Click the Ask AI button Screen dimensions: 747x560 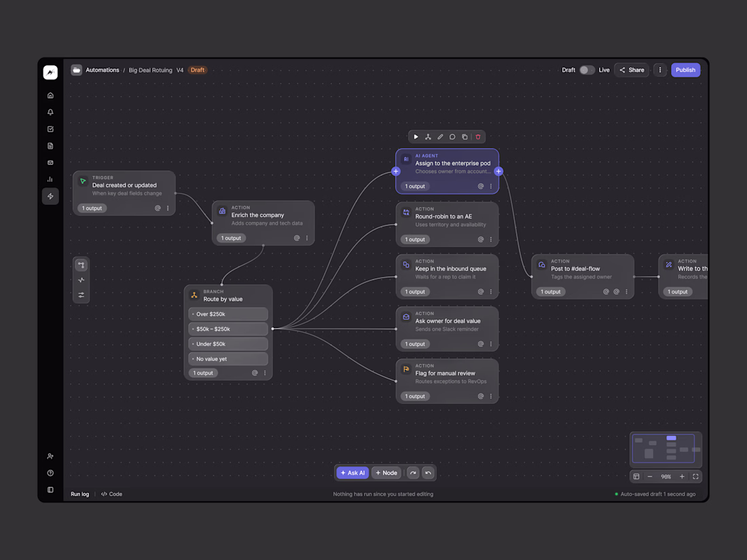pos(352,473)
